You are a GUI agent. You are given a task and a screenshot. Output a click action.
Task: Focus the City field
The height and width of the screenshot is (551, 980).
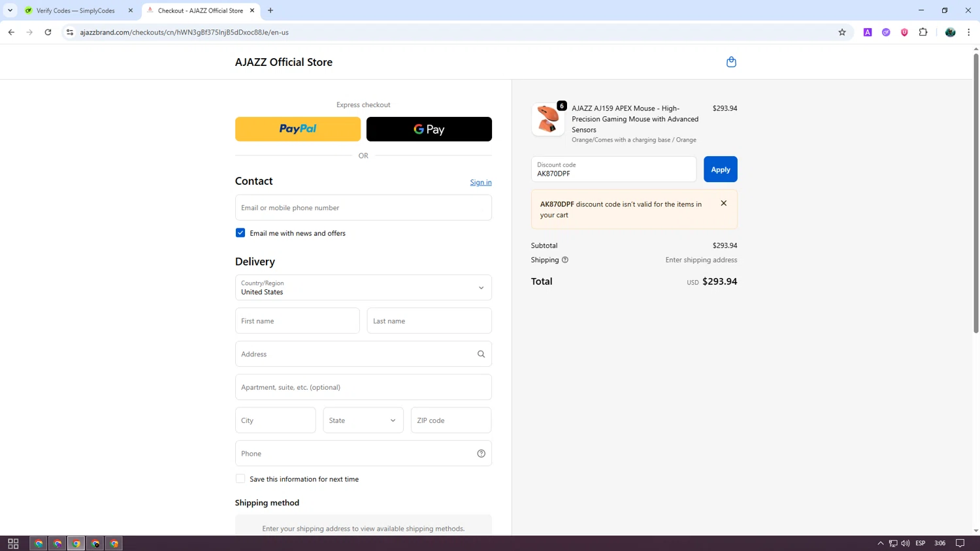coord(276,420)
